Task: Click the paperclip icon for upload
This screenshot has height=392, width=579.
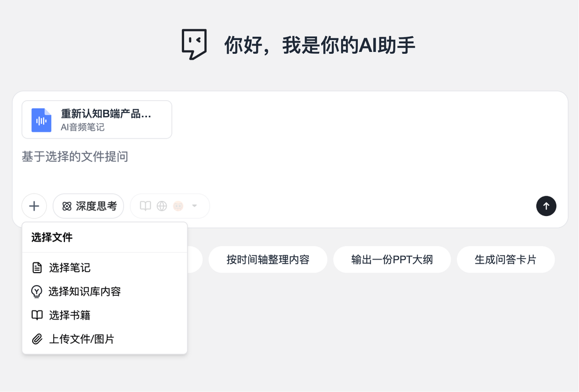Action: (x=37, y=339)
